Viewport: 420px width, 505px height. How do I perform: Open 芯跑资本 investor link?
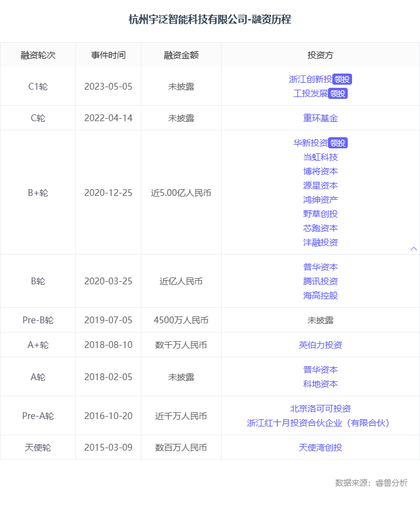pos(320,228)
